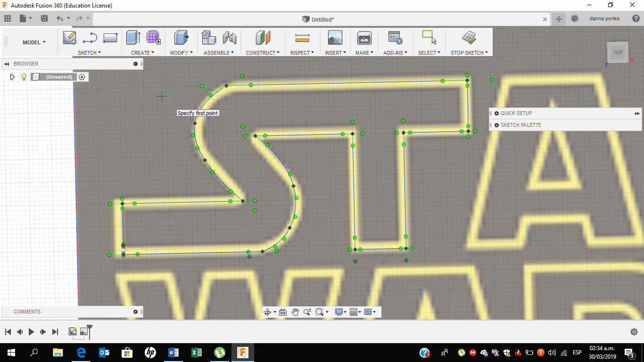Screen dimensions: 644x362
Task: Collapse the Browser panel with minus button
Action: [x=135, y=64]
